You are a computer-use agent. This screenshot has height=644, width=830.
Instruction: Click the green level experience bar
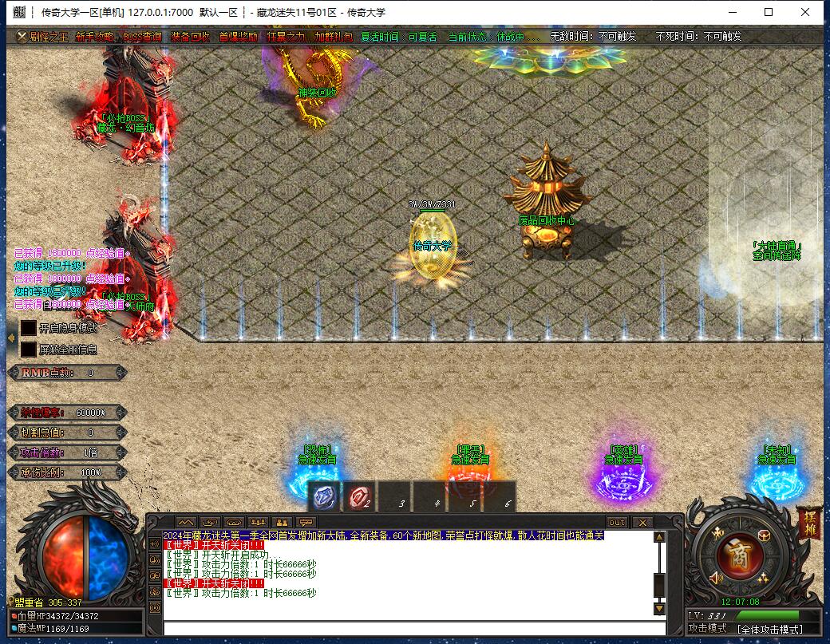pos(769,615)
